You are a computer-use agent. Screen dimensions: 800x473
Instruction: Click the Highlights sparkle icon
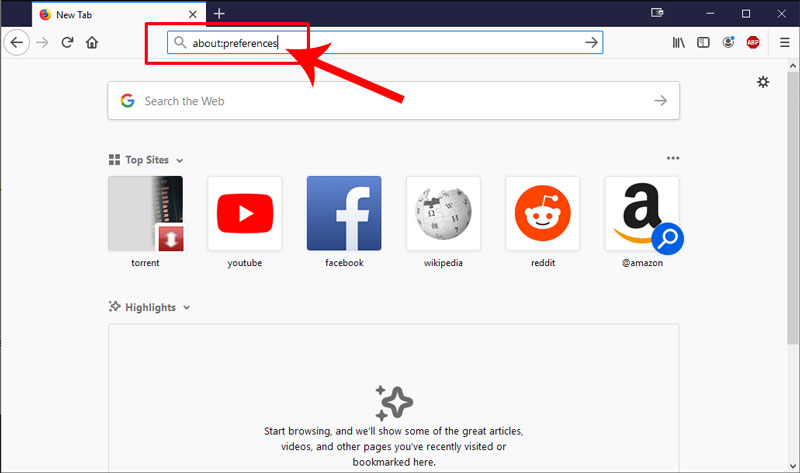[x=114, y=307]
